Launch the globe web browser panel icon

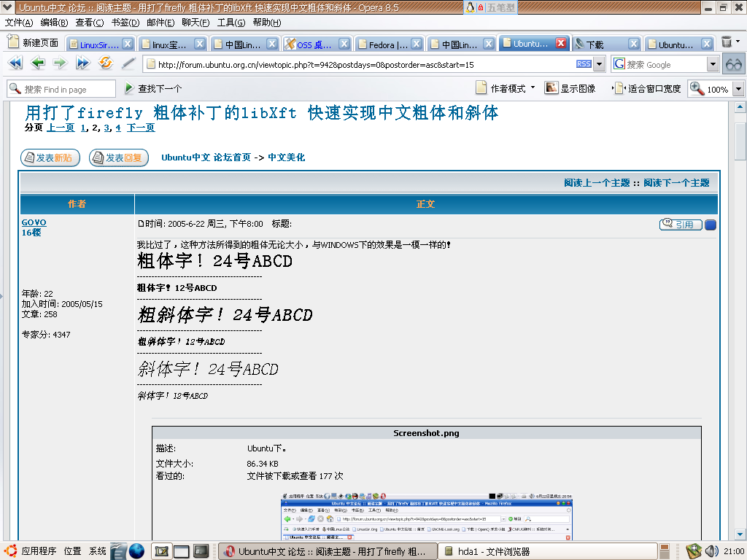coord(136,551)
